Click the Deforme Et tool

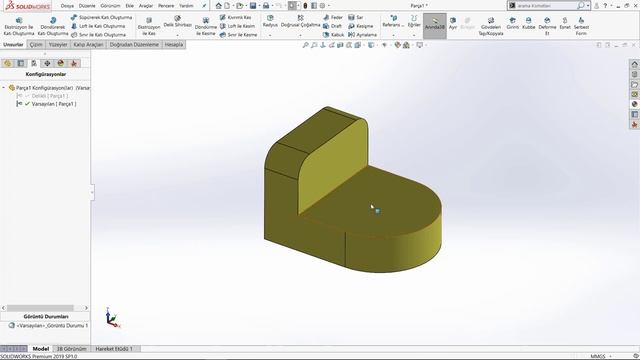pyautogui.click(x=547, y=27)
